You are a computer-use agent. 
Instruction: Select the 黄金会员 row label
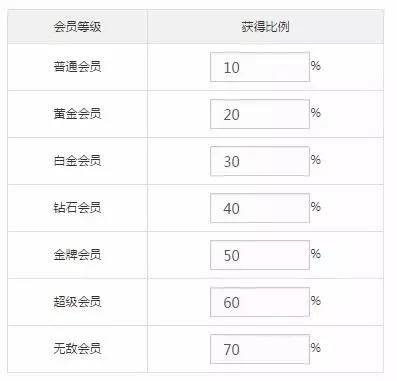tap(77, 114)
